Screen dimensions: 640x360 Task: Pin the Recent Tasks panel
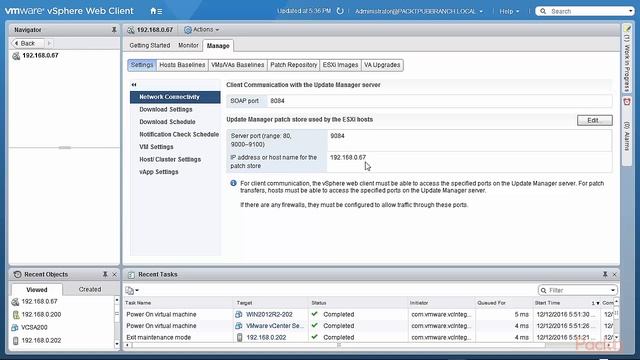pyautogui.click(x=605, y=274)
